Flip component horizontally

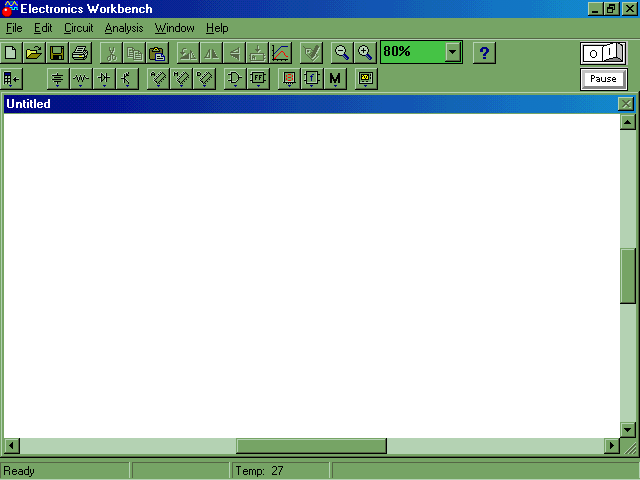pos(211,53)
